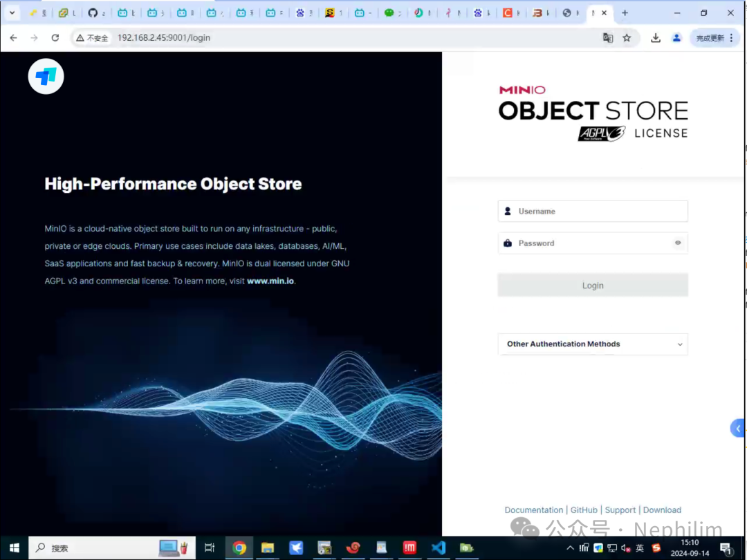The height and width of the screenshot is (560, 747).
Task: Bookmark this page with star icon
Action: (x=627, y=37)
